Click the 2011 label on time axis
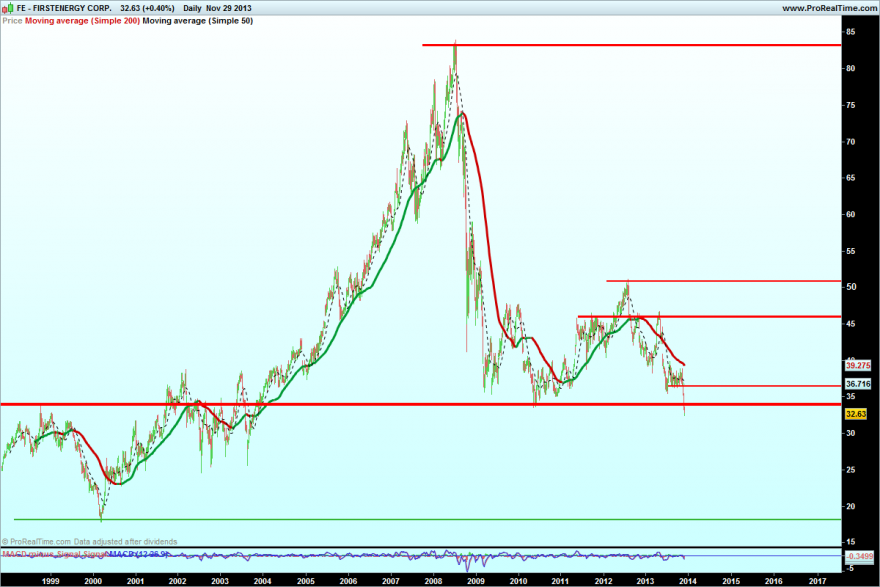The width and height of the screenshot is (880, 587). click(x=560, y=581)
